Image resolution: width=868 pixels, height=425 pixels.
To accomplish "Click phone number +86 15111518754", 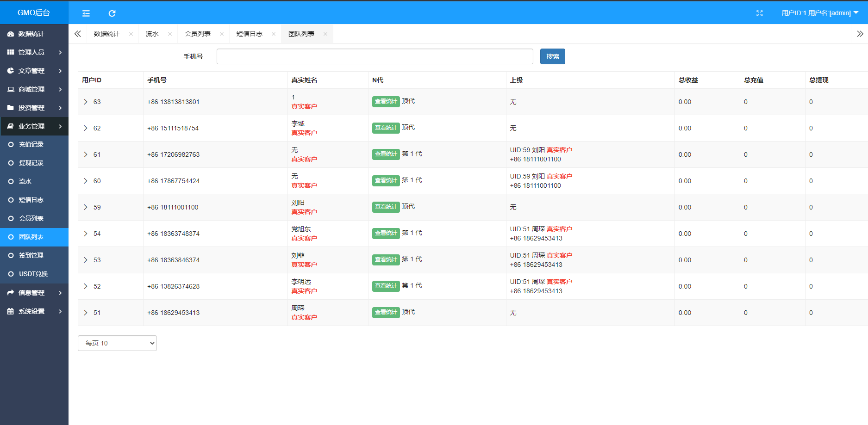I will click(173, 128).
